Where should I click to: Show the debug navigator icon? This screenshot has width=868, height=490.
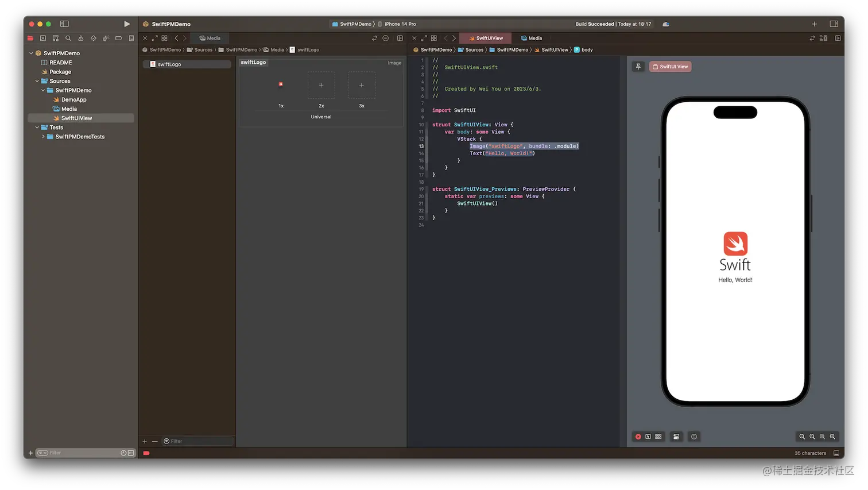pos(106,38)
